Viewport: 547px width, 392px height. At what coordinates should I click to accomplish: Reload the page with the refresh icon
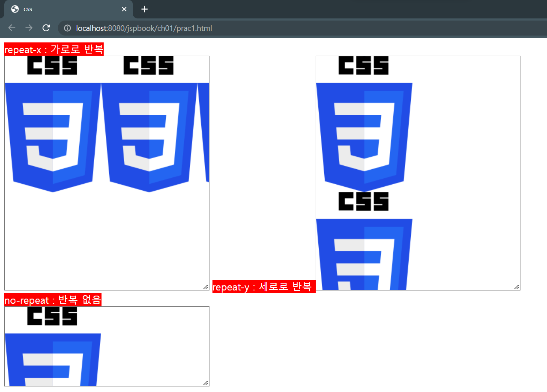pyautogui.click(x=46, y=28)
